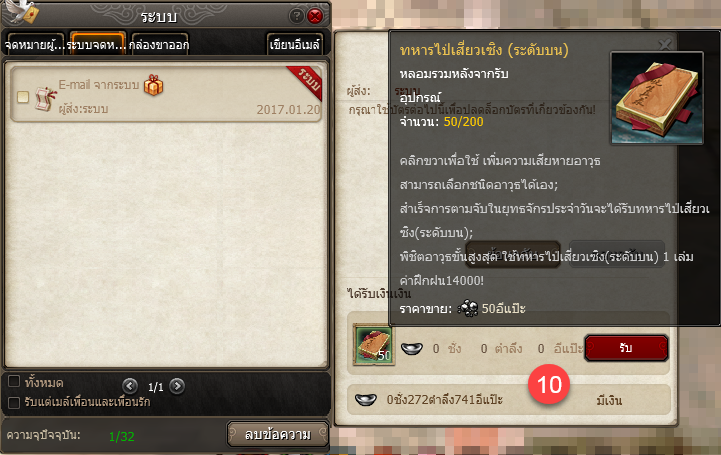
Task: Click the silver ingot icon beside balance
Action: [x=366, y=399]
